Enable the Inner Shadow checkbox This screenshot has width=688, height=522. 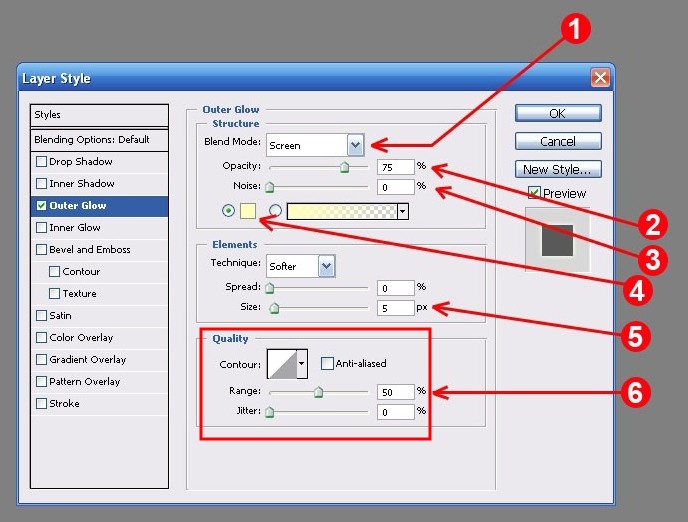pyautogui.click(x=41, y=183)
